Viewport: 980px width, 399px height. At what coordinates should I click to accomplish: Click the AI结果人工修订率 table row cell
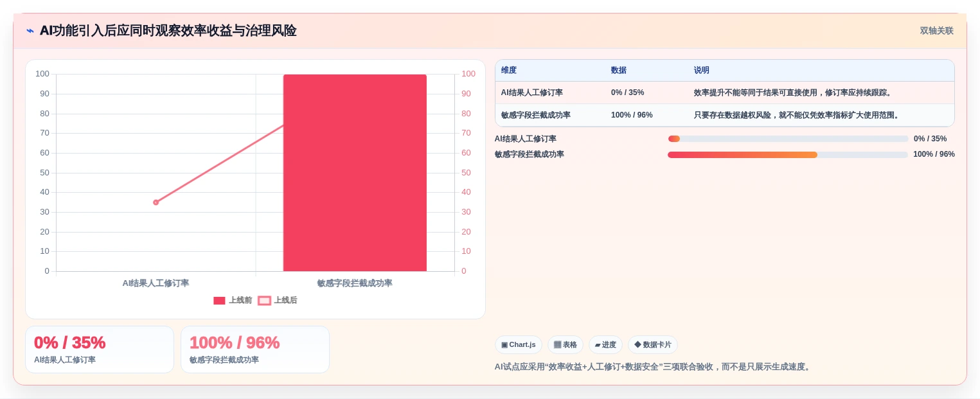[532, 93]
